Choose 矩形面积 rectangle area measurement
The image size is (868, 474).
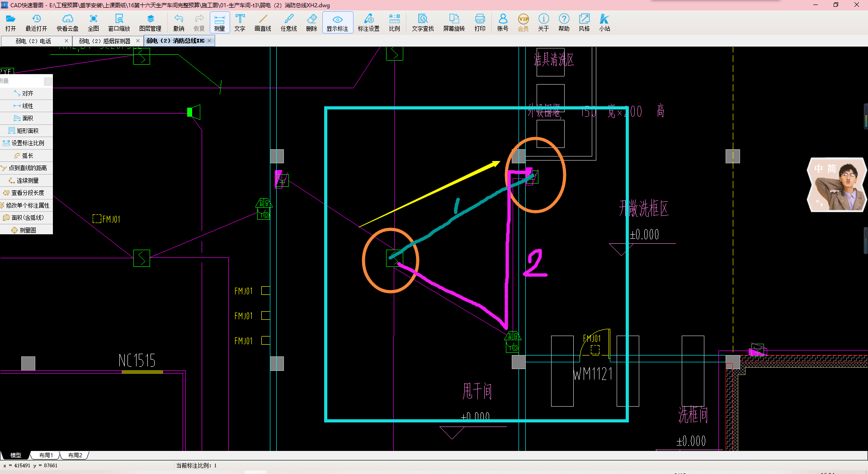[26, 131]
